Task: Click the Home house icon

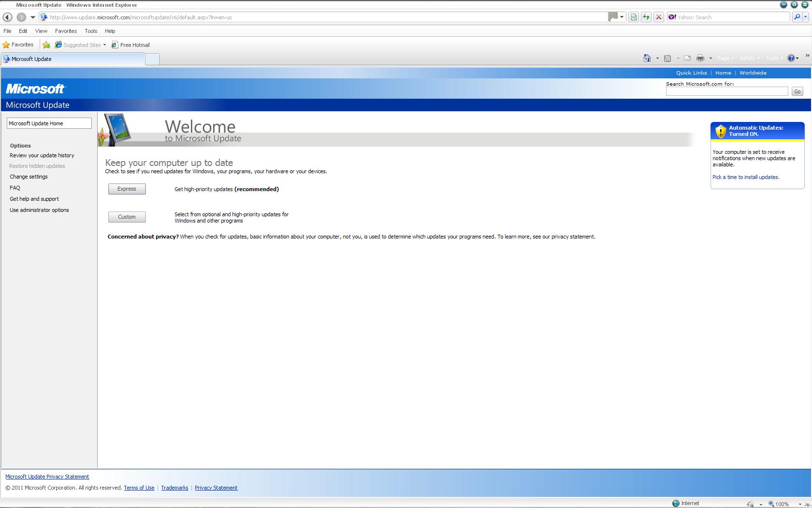Action: tap(647, 58)
